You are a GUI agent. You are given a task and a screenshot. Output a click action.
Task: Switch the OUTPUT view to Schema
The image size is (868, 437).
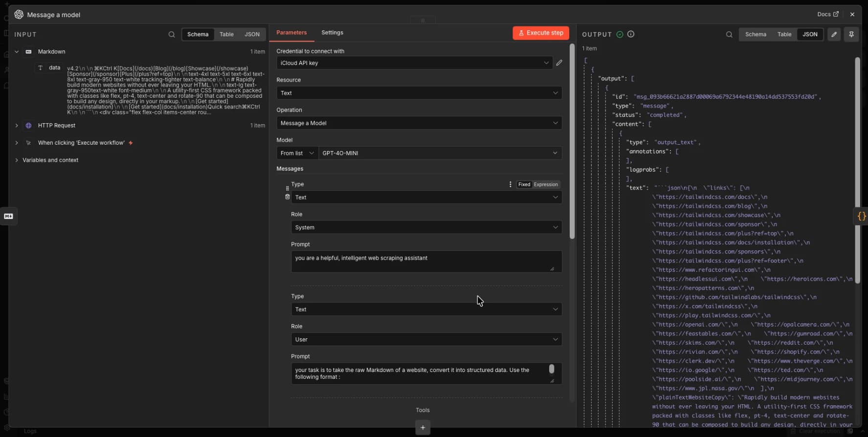(756, 34)
